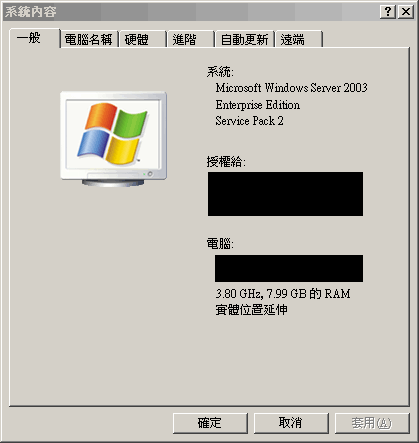Click the Windows flag monitor logo

point(113,139)
